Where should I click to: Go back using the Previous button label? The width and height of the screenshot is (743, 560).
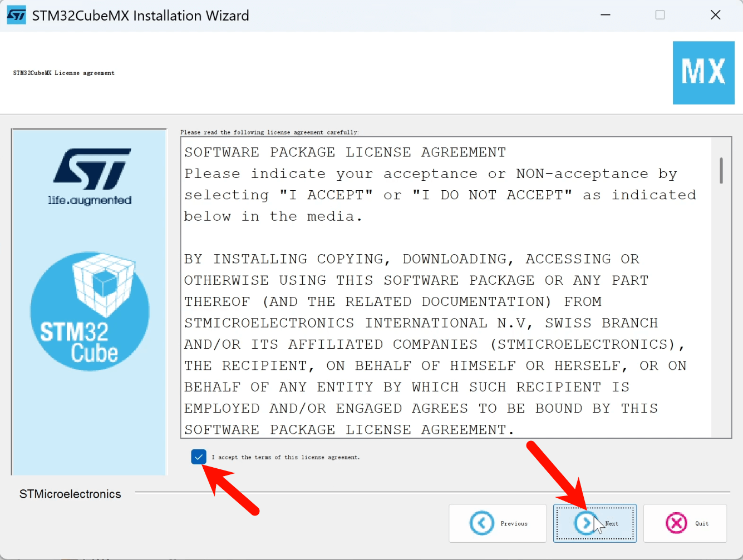click(514, 524)
